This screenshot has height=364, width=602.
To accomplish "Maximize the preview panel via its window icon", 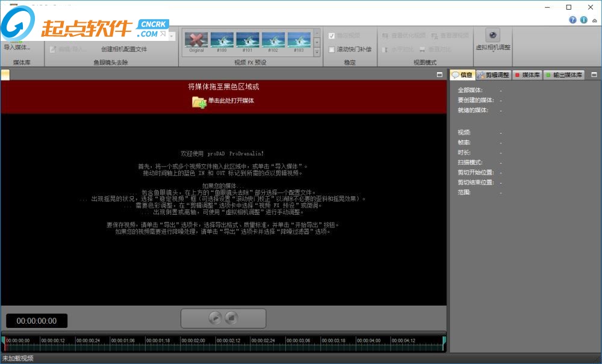I will [439, 75].
